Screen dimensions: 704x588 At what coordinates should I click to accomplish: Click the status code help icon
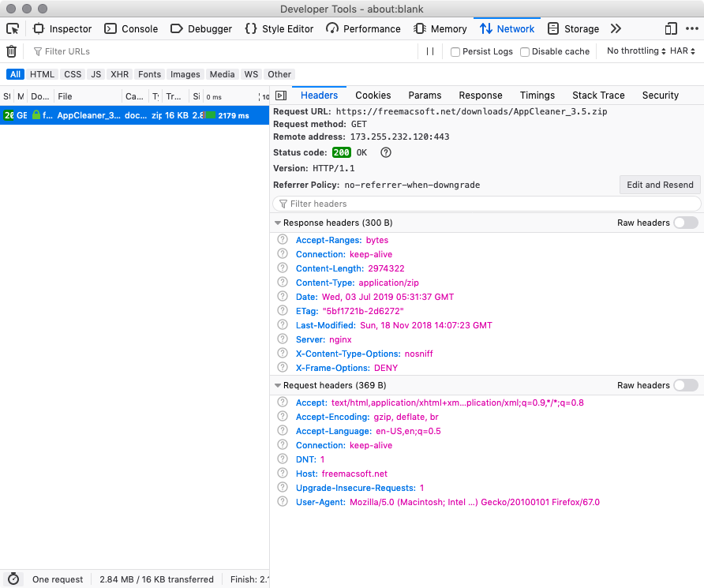386,153
